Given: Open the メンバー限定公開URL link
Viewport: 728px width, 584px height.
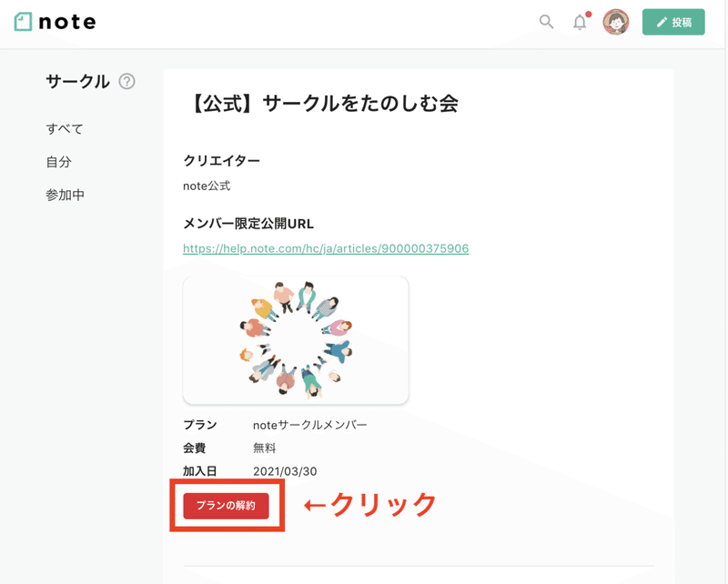Looking at the screenshot, I should (x=327, y=247).
